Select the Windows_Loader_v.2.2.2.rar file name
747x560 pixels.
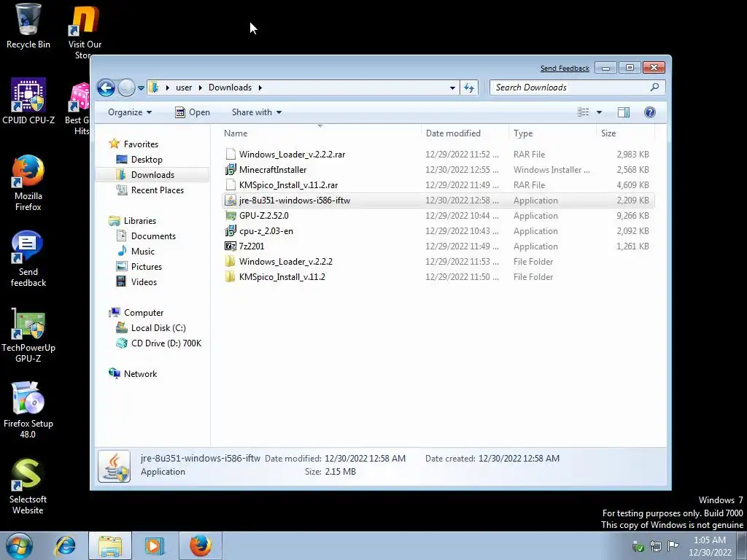pos(292,155)
